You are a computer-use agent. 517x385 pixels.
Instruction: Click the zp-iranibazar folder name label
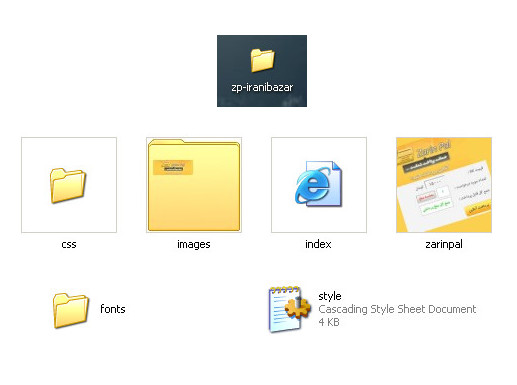tap(262, 87)
